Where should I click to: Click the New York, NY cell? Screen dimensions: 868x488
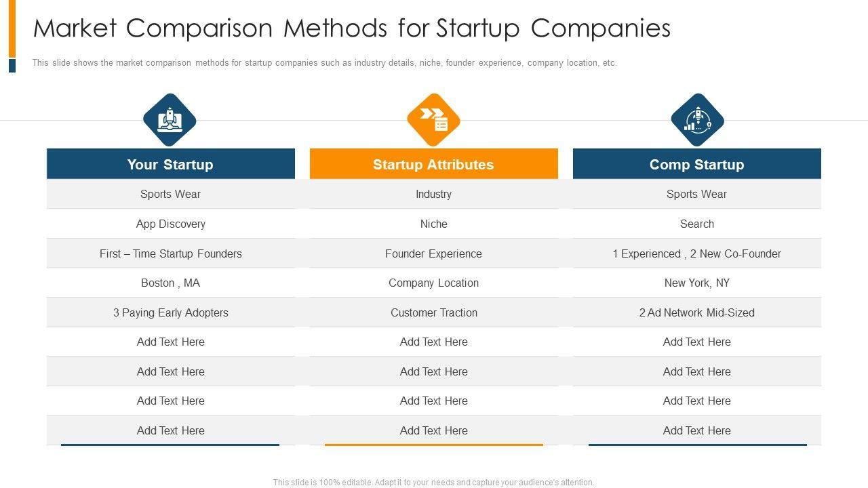pyautogui.click(x=696, y=283)
